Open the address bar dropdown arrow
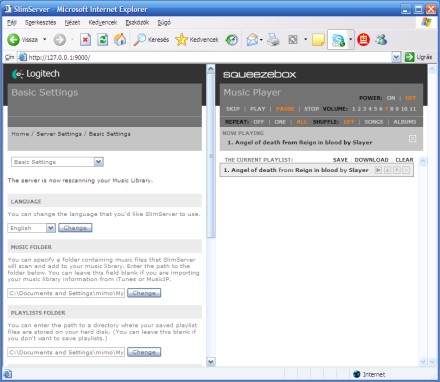The image size is (440, 382). click(396, 57)
